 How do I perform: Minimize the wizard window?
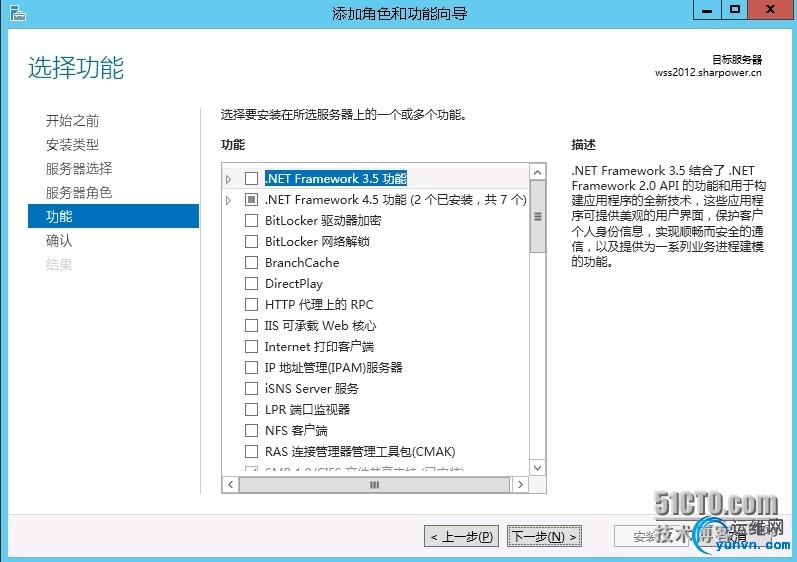pyautogui.click(x=707, y=10)
